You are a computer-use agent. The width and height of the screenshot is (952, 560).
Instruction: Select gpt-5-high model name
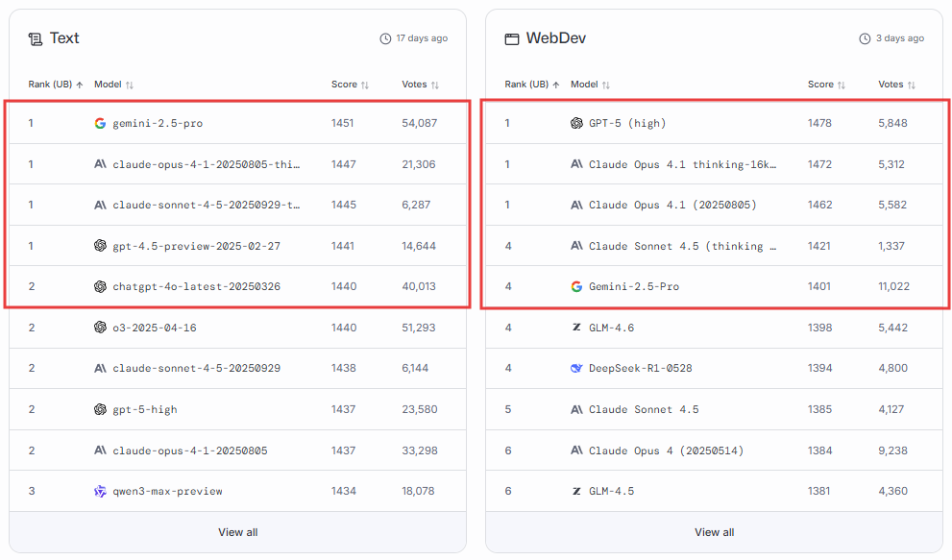(145, 410)
